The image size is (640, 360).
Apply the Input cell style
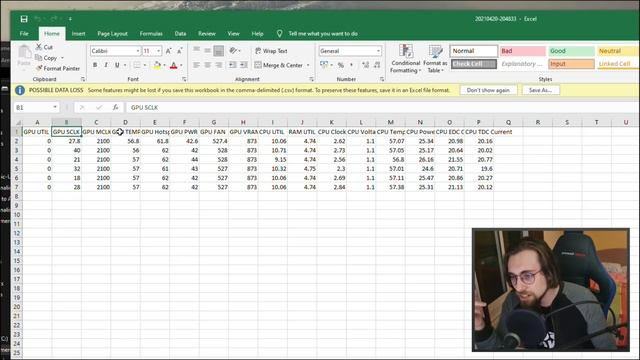click(x=571, y=64)
